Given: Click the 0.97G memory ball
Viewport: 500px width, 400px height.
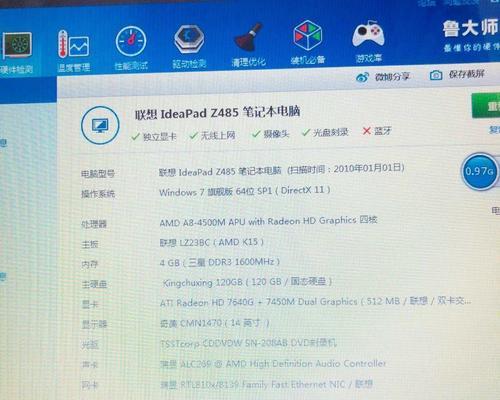Looking at the screenshot, I should pos(479,171).
